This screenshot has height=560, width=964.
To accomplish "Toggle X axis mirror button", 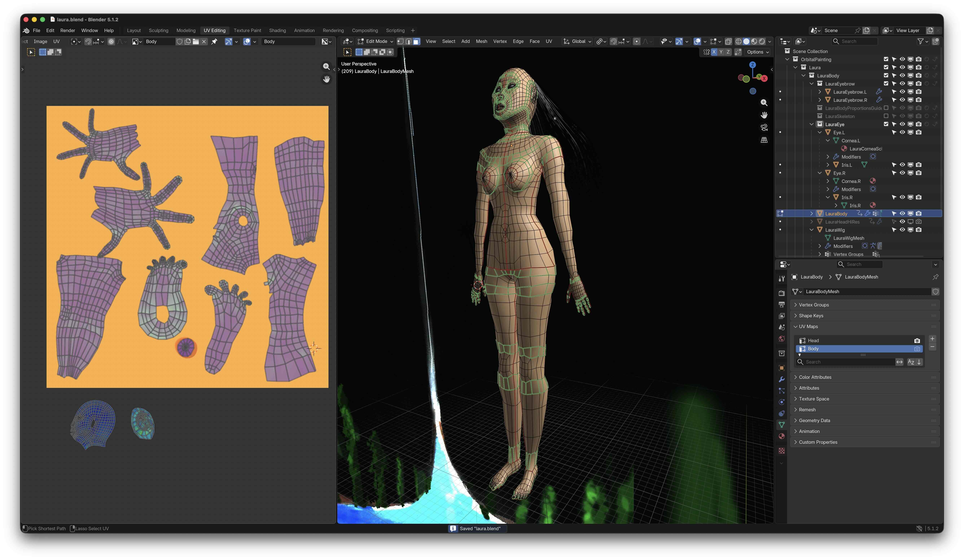I will click(714, 52).
